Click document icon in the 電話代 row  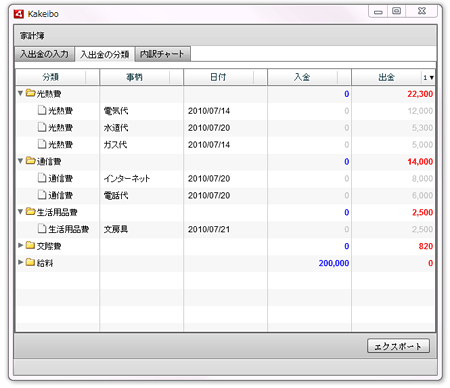[x=42, y=195]
